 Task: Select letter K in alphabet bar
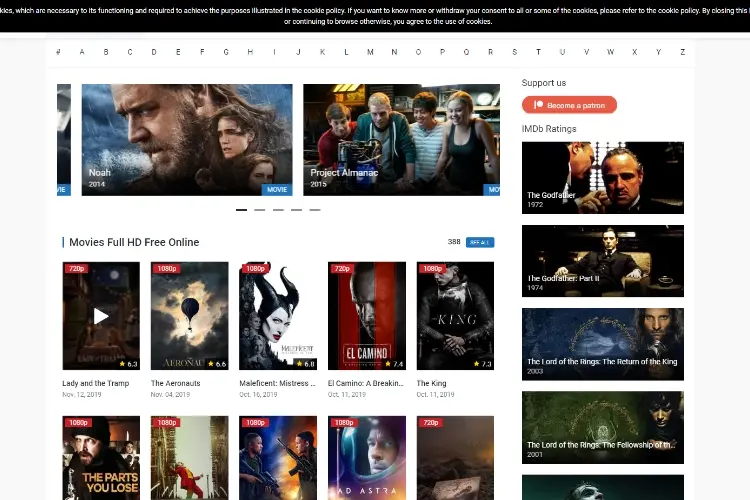point(322,52)
